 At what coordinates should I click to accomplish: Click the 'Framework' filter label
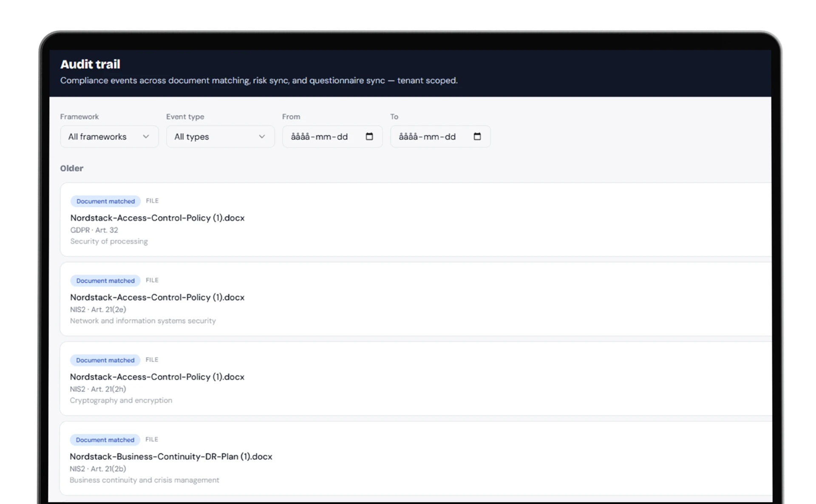click(x=79, y=116)
